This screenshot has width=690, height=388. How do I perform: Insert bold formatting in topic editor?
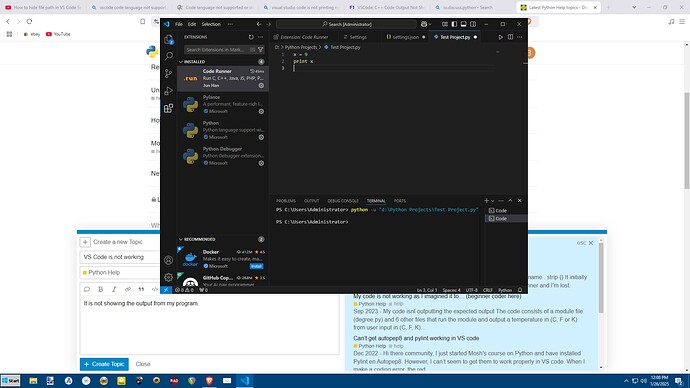coord(100,289)
